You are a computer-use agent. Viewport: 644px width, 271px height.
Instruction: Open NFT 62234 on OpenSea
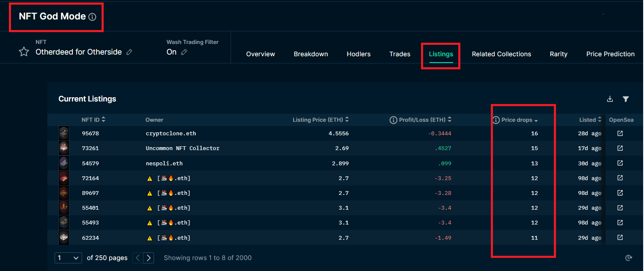(620, 238)
